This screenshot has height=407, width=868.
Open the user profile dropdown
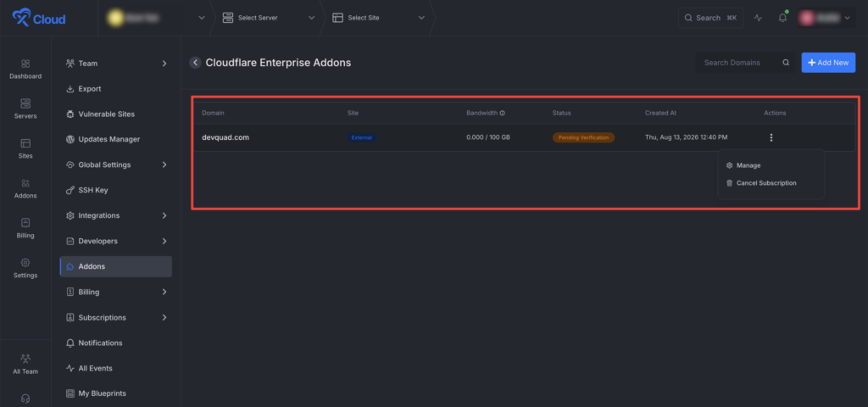(825, 18)
